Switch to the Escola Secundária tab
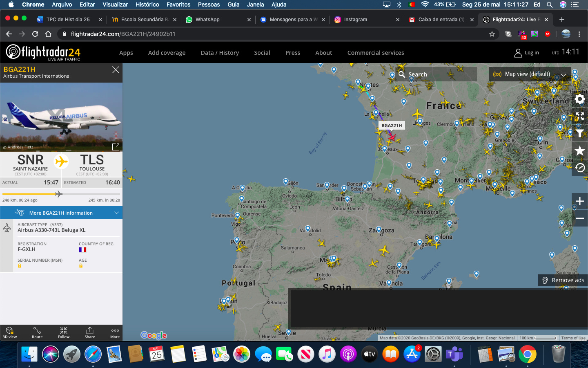The width and height of the screenshot is (588, 368). [144, 19]
